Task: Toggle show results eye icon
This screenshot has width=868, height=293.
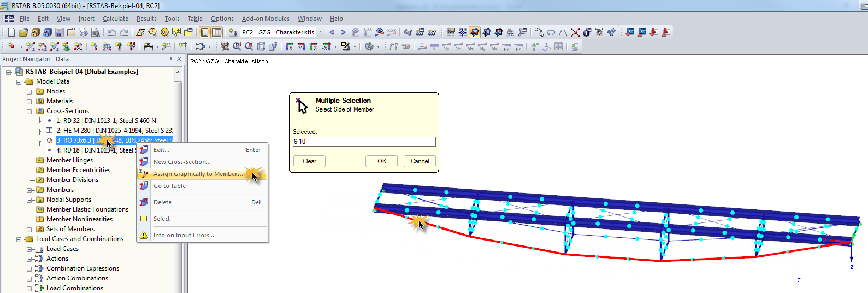Action: [x=380, y=32]
